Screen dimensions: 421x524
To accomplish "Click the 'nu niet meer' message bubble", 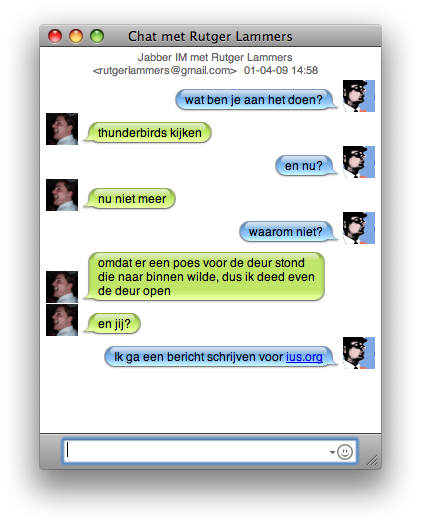I will coord(129,199).
